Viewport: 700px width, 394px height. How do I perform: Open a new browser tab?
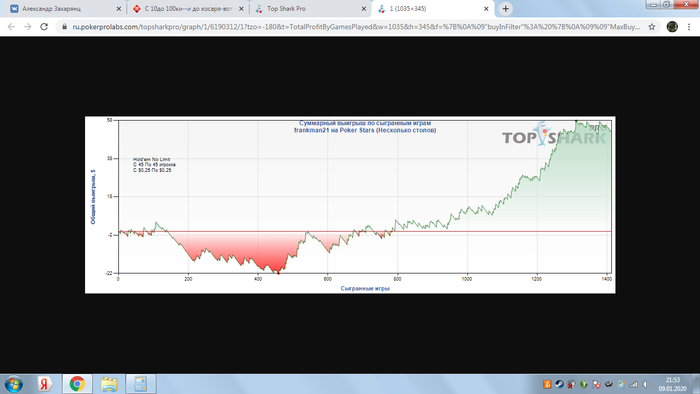[505, 8]
